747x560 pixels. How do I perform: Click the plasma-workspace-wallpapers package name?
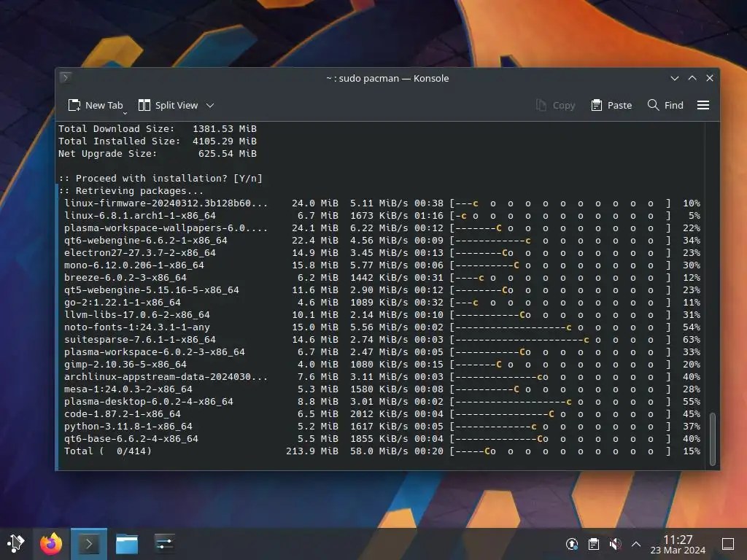point(166,228)
